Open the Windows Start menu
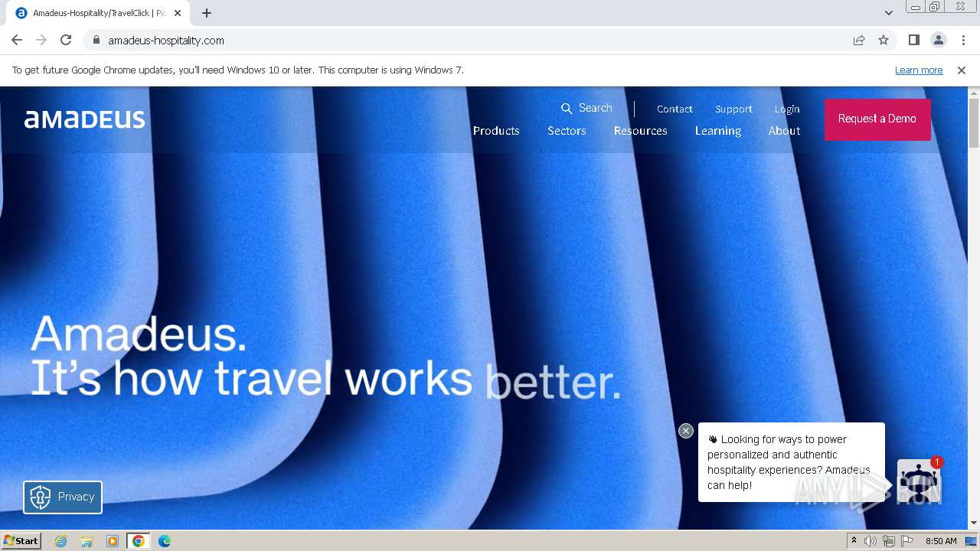Screen dimensions: 980x551 pos(21,540)
